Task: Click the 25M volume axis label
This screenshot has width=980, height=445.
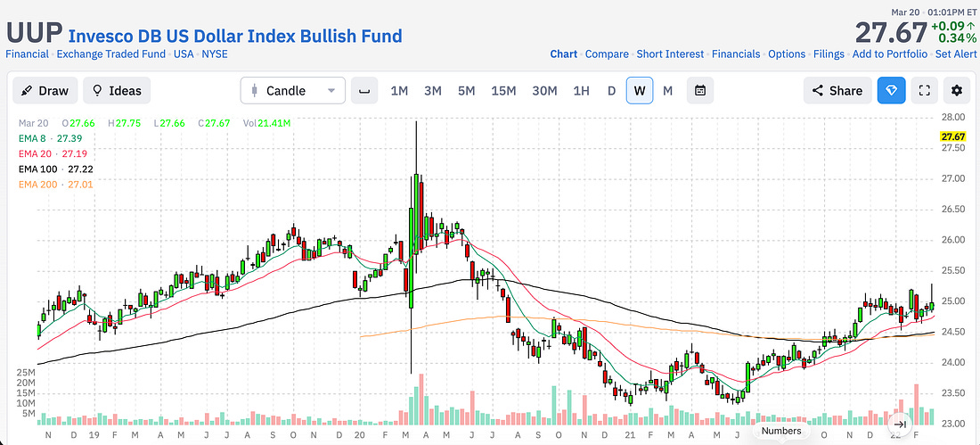Action: point(26,373)
